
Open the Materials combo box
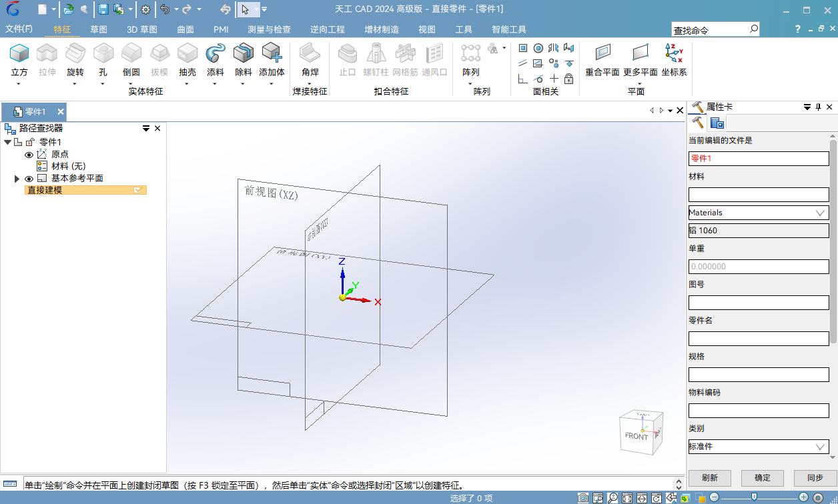pos(759,213)
